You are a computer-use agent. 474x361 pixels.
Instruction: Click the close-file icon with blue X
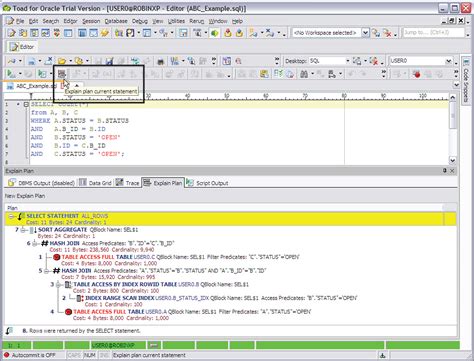click(x=49, y=61)
